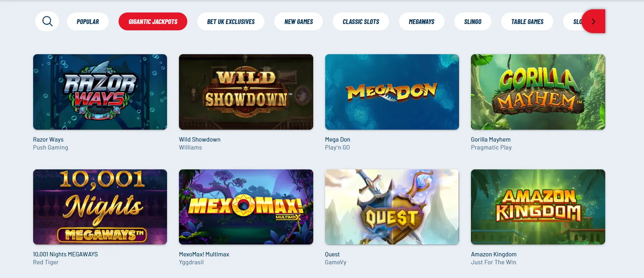Select the Quest game thumbnail
The height and width of the screenshot is (278, 644).
coord(392,207)
